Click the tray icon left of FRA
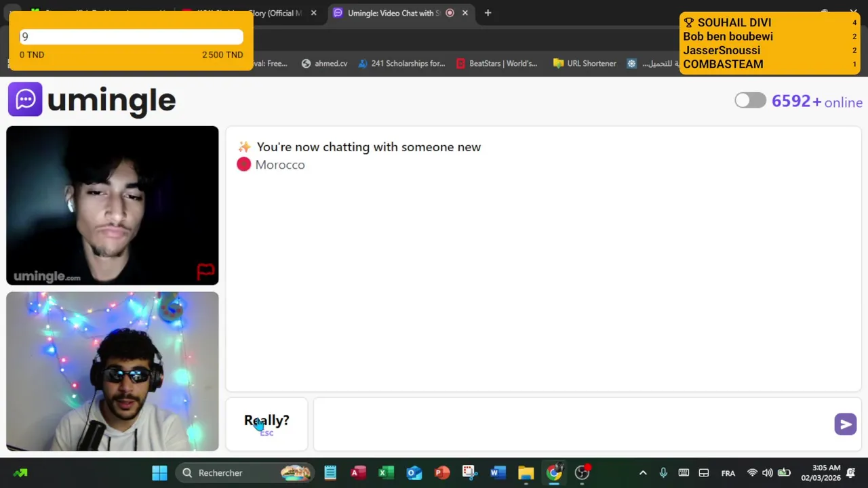868x488 pixels. 704,473
